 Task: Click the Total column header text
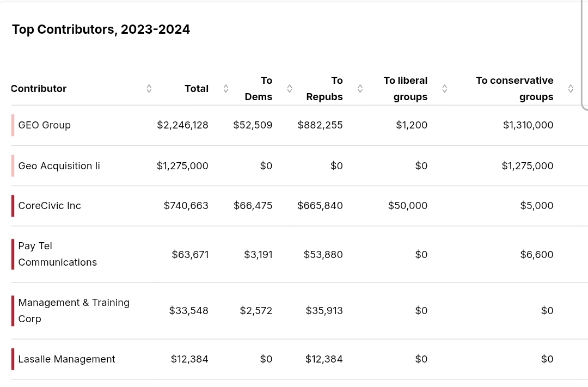[196, 89]
